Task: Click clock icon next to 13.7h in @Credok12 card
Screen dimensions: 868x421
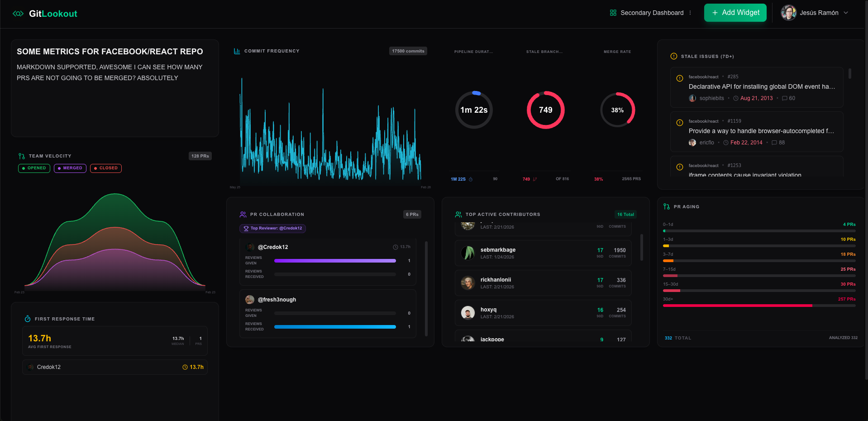Action: point(396,247)
